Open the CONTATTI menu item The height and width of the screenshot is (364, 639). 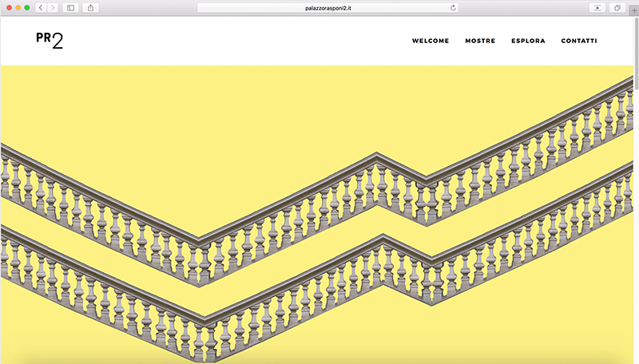tap(579, 41)
